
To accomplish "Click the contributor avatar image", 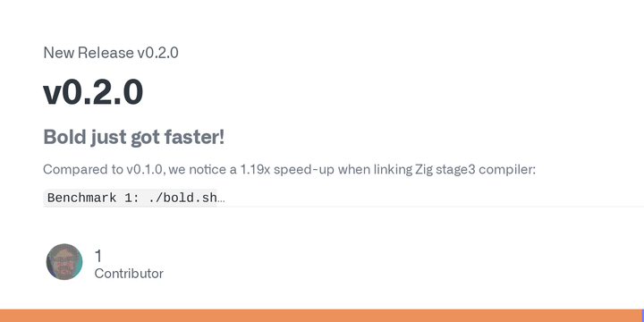I will pyautogui.click(x=64, y=262).
